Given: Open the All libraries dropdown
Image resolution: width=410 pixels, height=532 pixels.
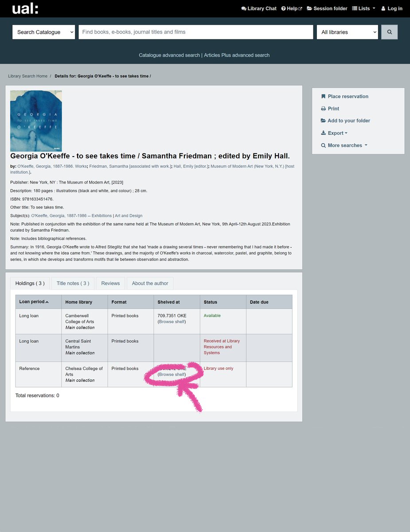Looking at the screenshot, I should tap(347, 32).
